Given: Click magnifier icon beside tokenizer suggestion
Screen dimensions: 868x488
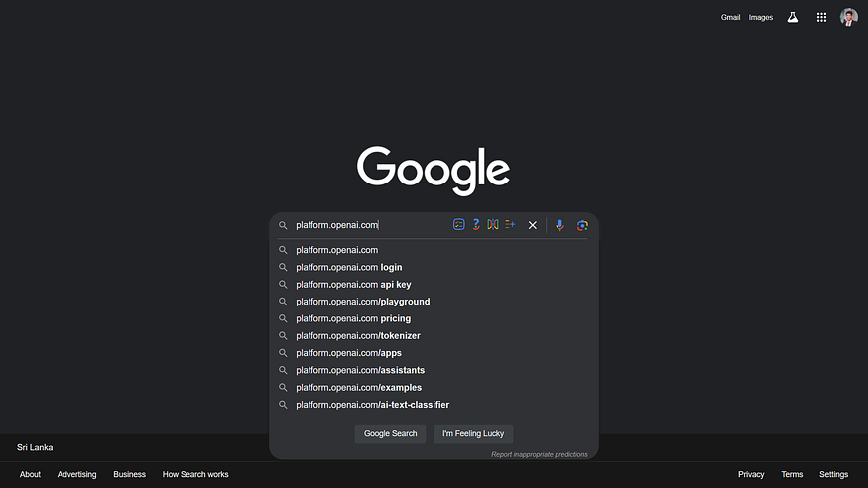Looking at the screenshot, I should pyautogui.click(x=283, y=336).
